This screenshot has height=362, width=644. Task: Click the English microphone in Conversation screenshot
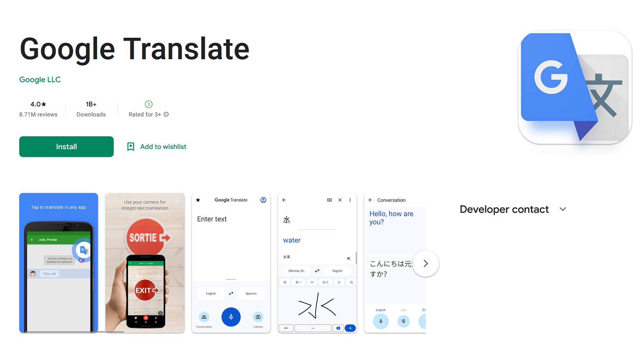pyautogui.click(x=381, y=321)
